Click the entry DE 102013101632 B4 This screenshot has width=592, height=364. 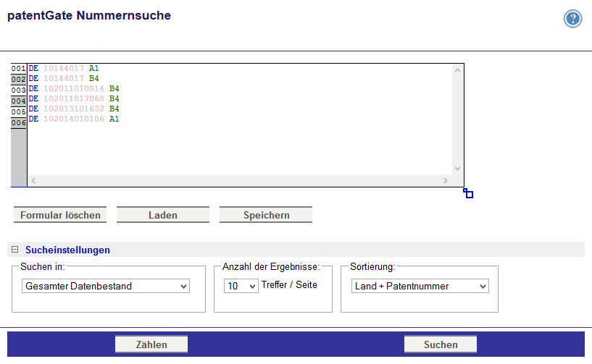coord(74,109)
